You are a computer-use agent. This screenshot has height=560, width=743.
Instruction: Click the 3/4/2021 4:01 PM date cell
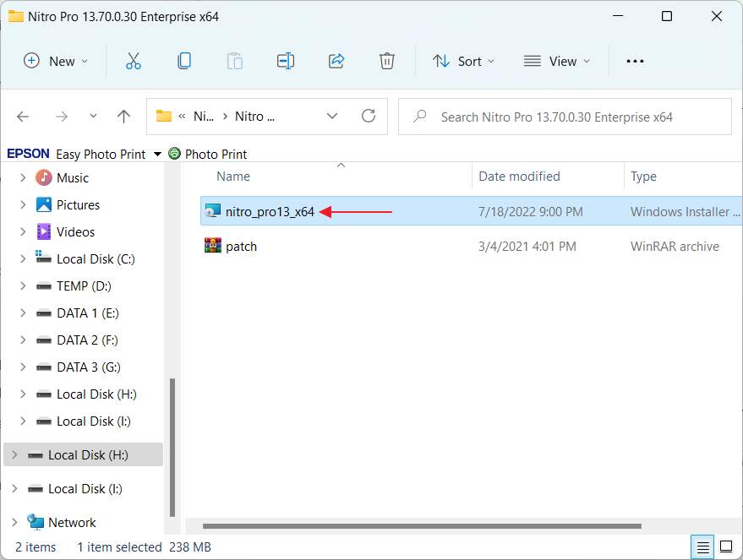pos(527,246)
